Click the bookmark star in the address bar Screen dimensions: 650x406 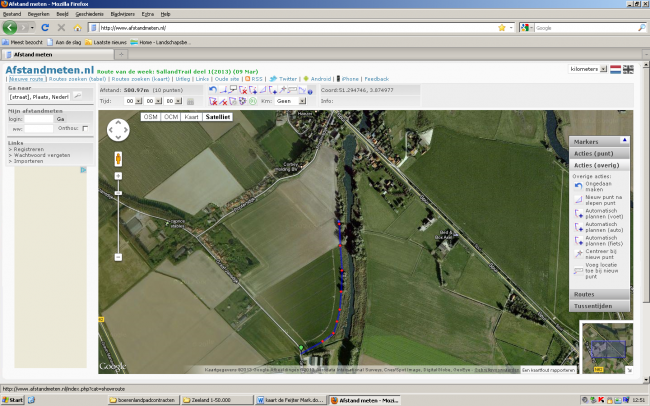[x=502, y=28]
